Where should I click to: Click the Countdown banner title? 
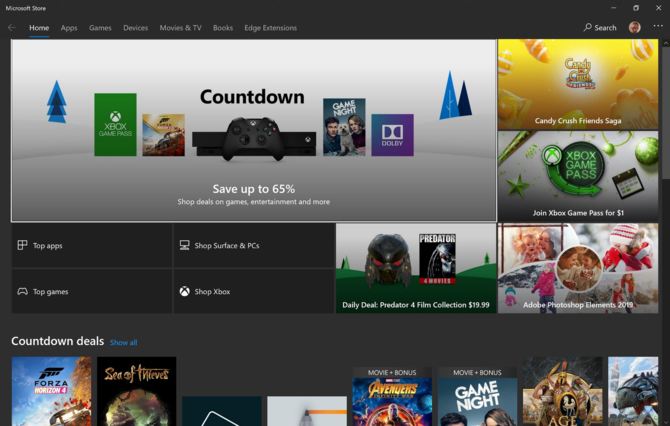click(x=252, y=97)
